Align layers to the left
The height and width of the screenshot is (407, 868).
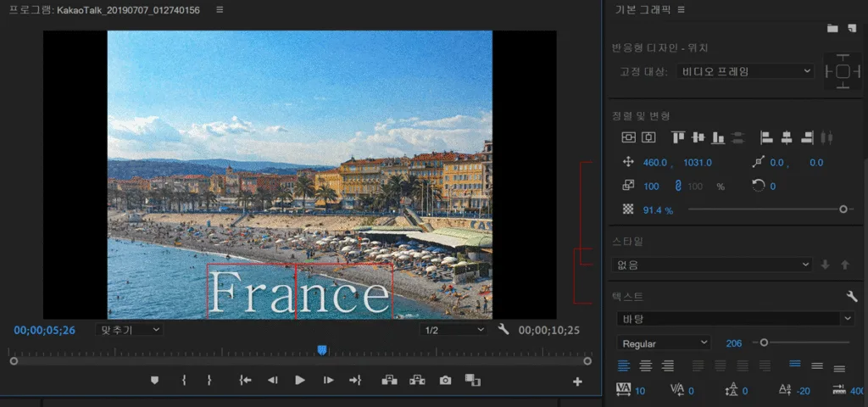click(x=766, y=137)
